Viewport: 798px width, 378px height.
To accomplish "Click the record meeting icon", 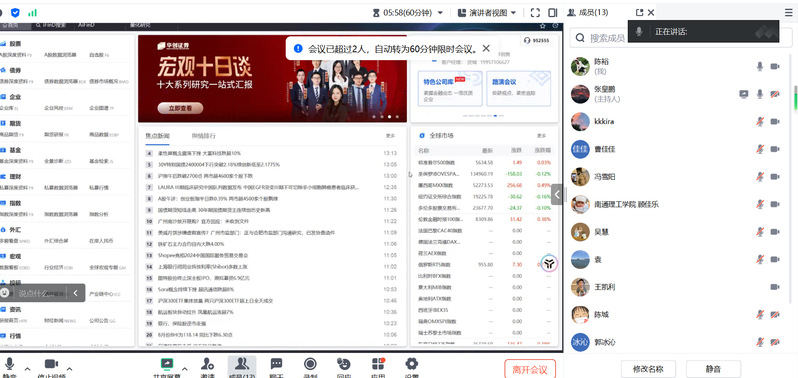I will [310, 364].
